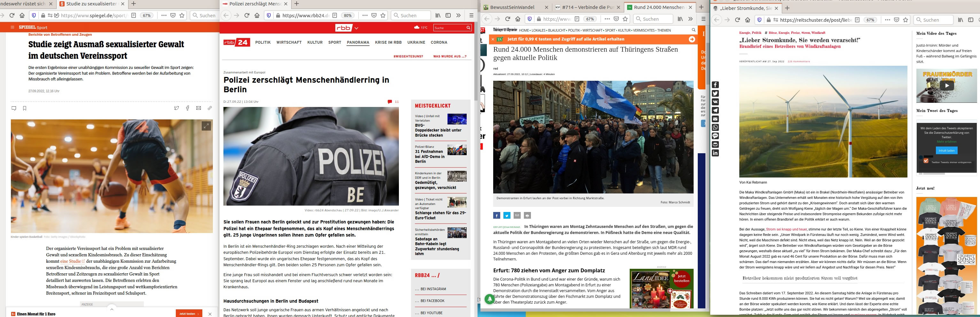980x317 pixels.
Task: Toggle the Twitter Tweets immer entsperren checkbox
Action: 926,160
